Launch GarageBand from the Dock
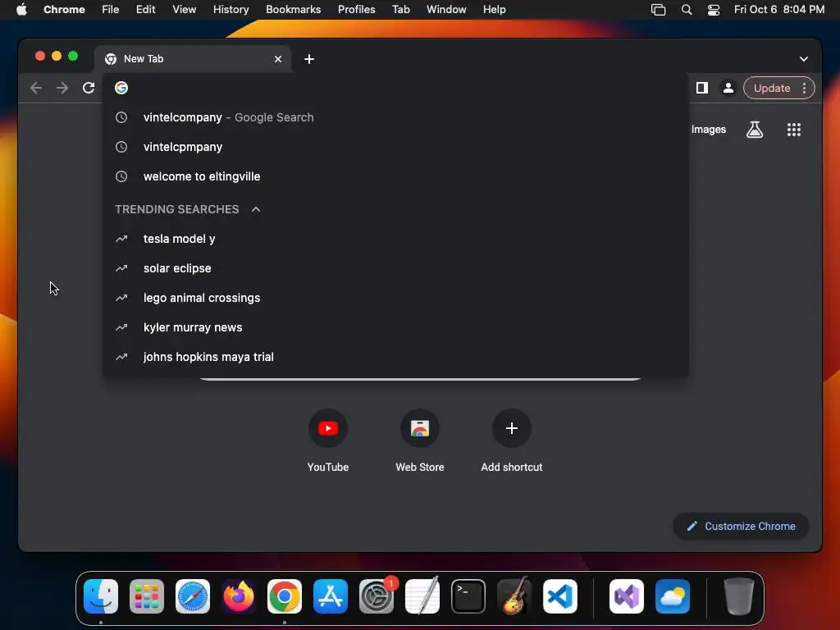The width and height of the screenshot is (840, 630). (x=514, y=596)
